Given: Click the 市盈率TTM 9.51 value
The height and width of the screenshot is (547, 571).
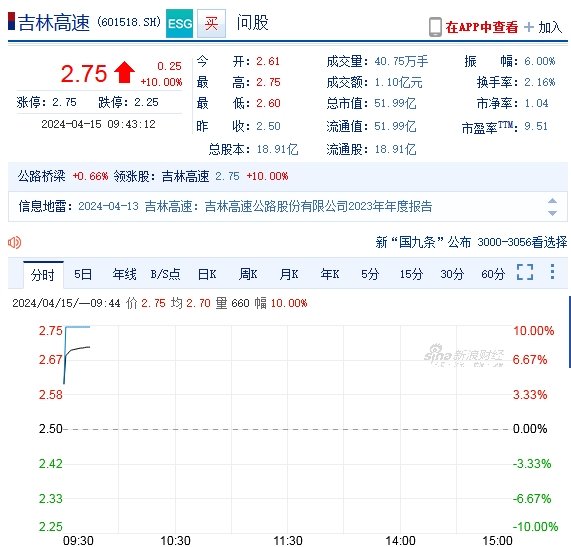Looking at the screenshot, I should tap(536, 126).
